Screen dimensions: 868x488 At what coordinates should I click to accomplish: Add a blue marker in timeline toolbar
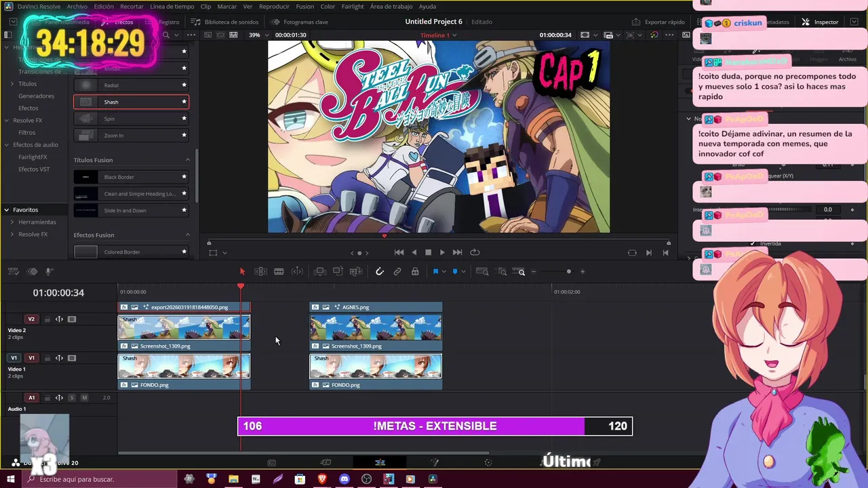(x=454, y=271)
